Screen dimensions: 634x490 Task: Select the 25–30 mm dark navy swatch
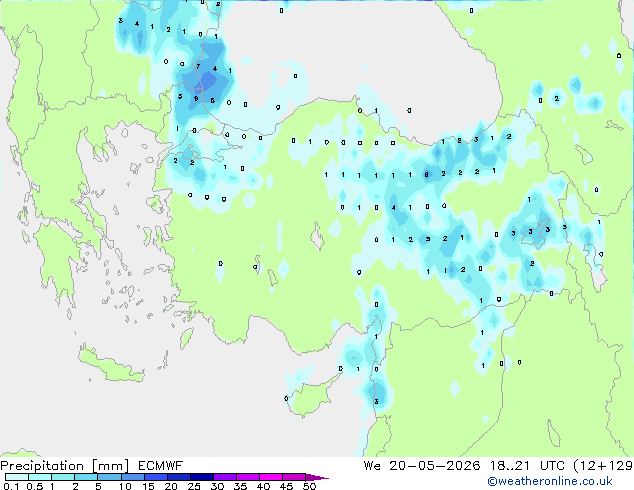point(202,477)
